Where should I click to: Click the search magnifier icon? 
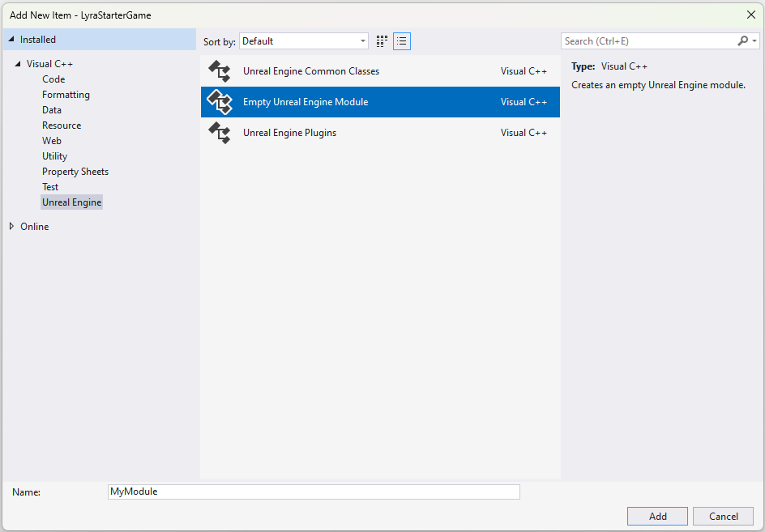(742, 40)
